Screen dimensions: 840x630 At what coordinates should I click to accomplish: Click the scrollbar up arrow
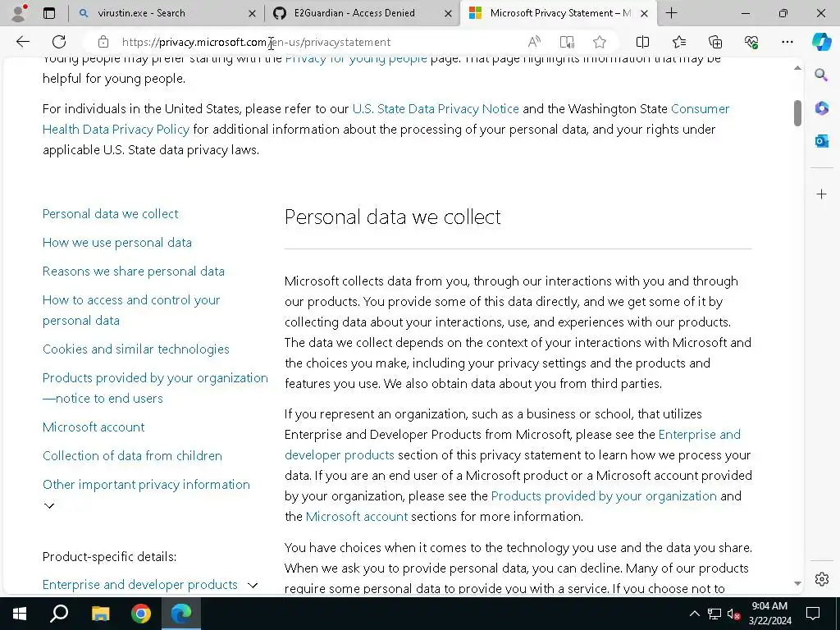[x=797, y=68]
